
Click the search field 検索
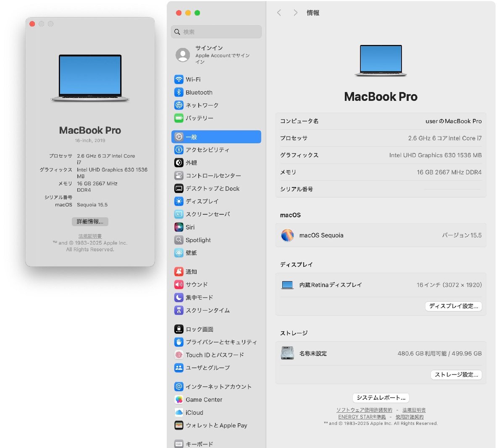pyautogui.click(x=216, y=32)
